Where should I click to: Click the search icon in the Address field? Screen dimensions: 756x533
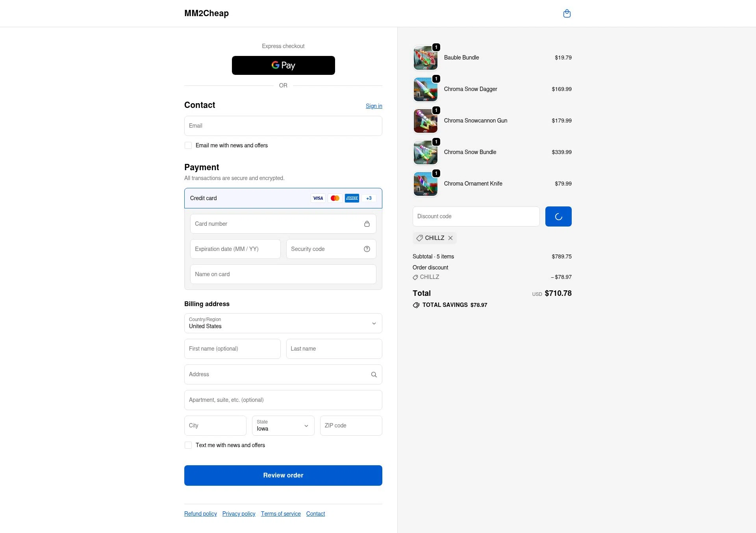pyautogui.click(x=374, y=374)
